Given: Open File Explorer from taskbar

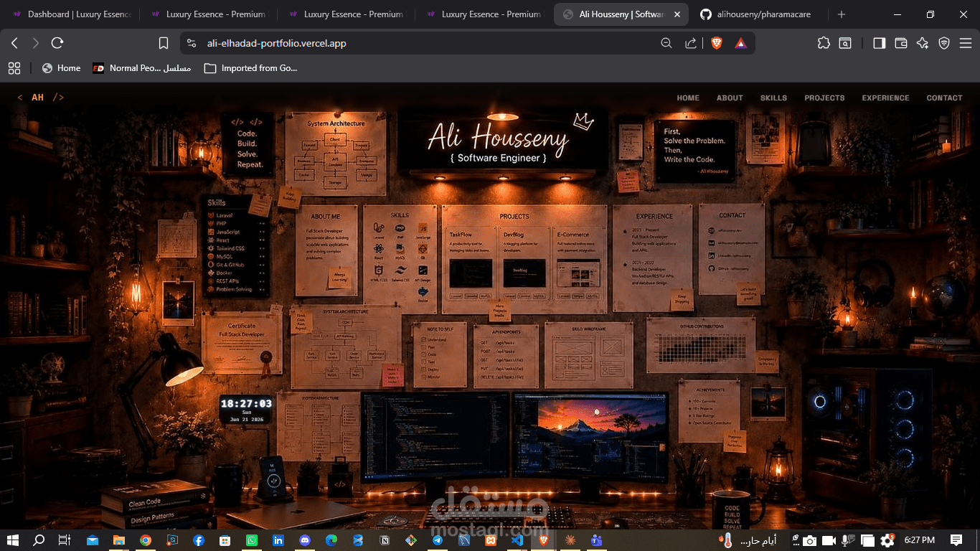Looking at the screenshot, I should 119,540.
